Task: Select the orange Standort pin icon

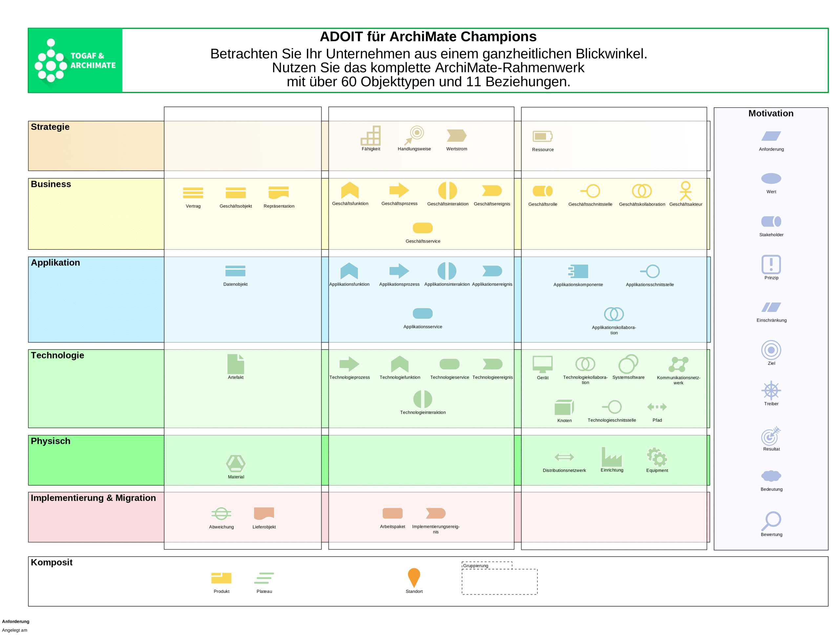Action: 414,578
